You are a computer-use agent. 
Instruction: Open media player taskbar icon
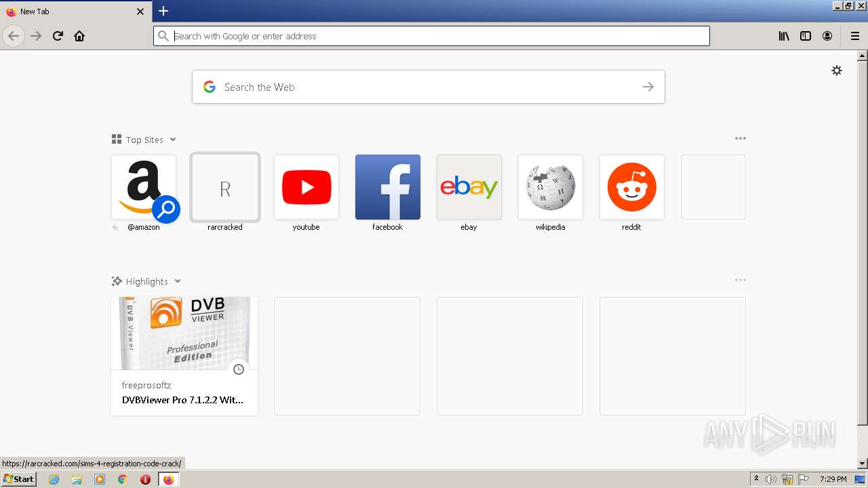(x=100, y=479)
